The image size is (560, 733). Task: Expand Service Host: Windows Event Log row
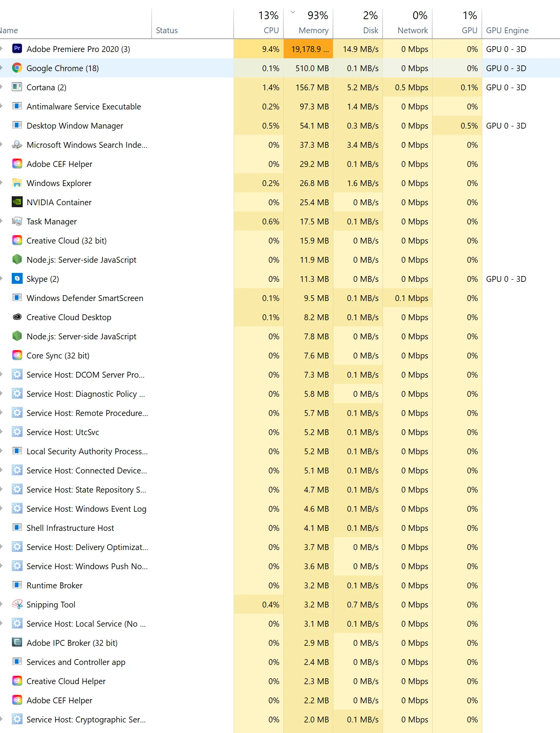(x=2, y=508)
